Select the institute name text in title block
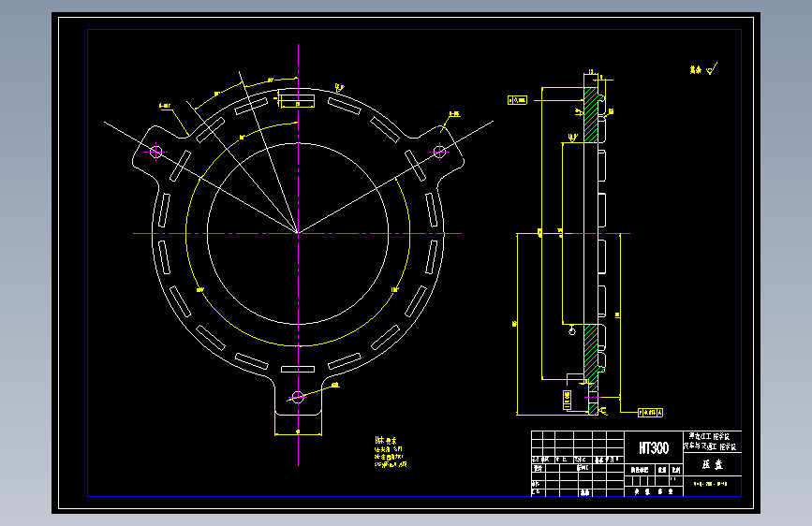 tap(712, 442)
